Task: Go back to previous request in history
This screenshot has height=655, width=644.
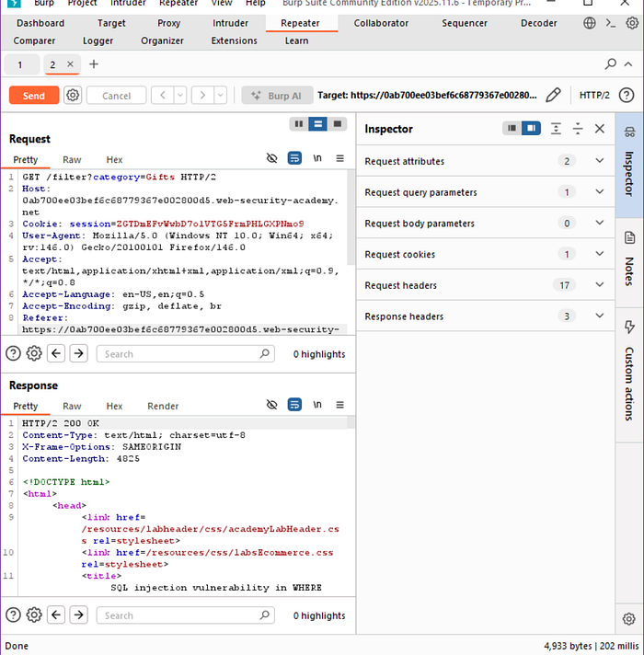Action: (163, 96)
